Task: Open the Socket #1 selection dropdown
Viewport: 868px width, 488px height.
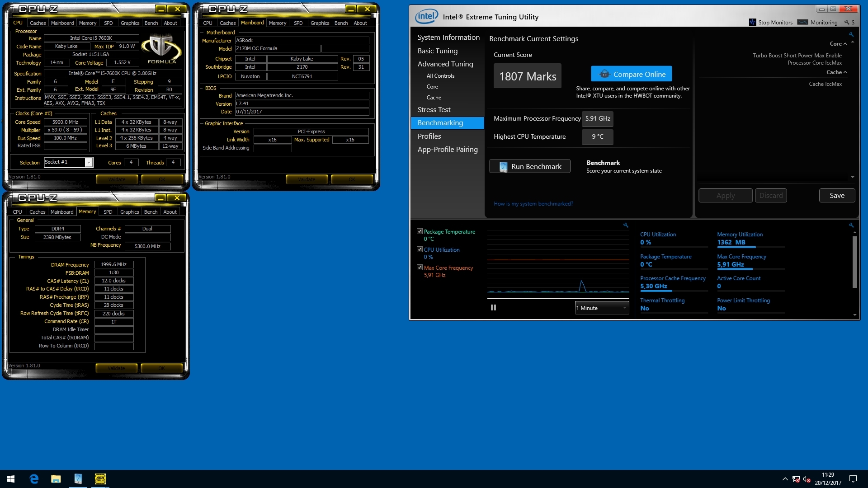Action: (x=89, y=162)
